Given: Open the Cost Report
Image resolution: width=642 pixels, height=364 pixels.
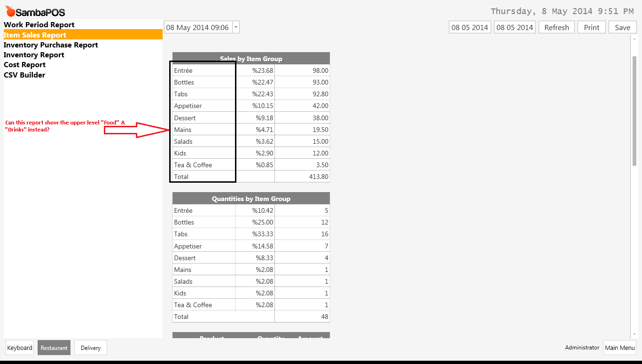Looking at the screenshot, I should tap(24, 64).
